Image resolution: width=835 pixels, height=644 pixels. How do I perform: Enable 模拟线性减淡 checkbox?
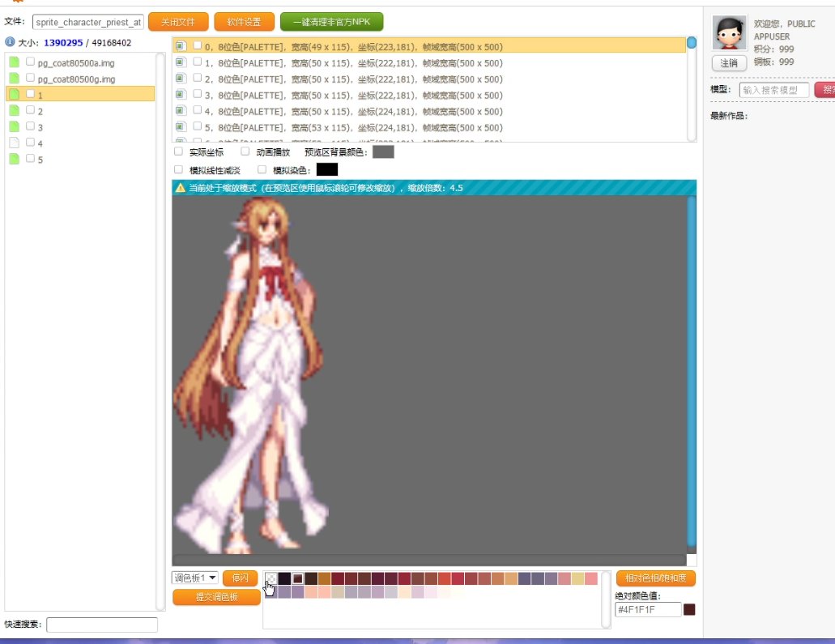(178, 169)
